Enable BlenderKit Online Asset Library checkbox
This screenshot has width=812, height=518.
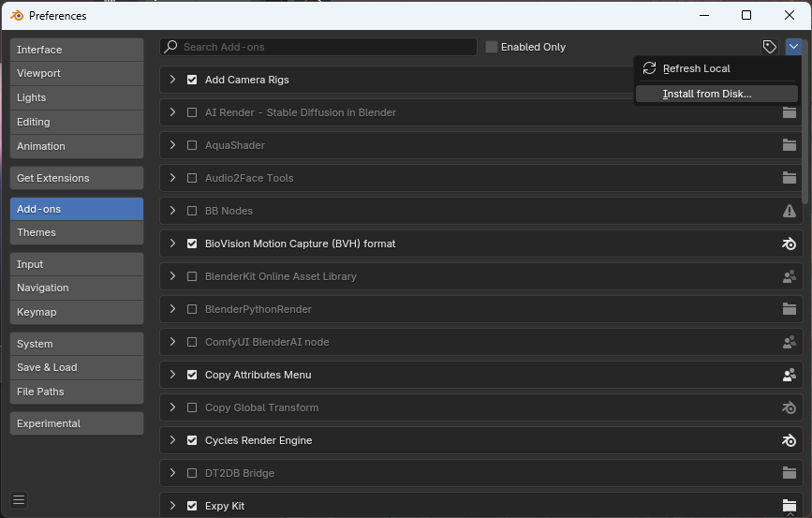point(192,276)
